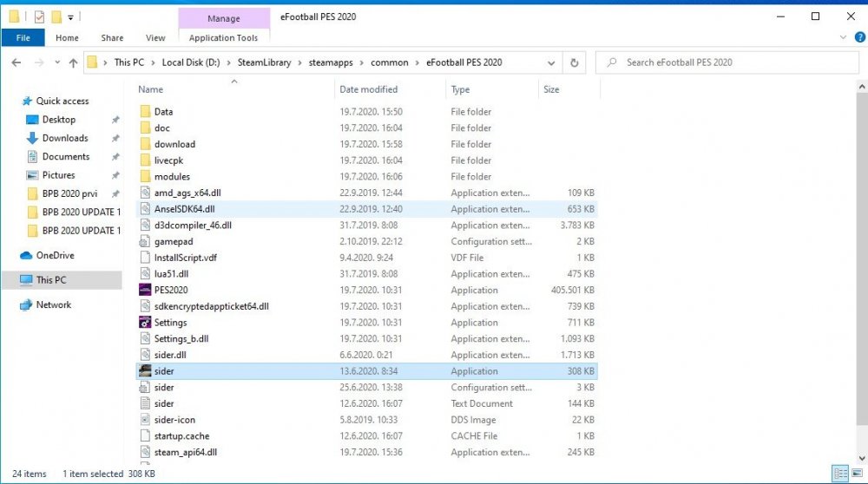The width and height of the screenshot is (868, 484).
Task: Open the recent locations dropdown arrow
Action: tap(57, 63)
